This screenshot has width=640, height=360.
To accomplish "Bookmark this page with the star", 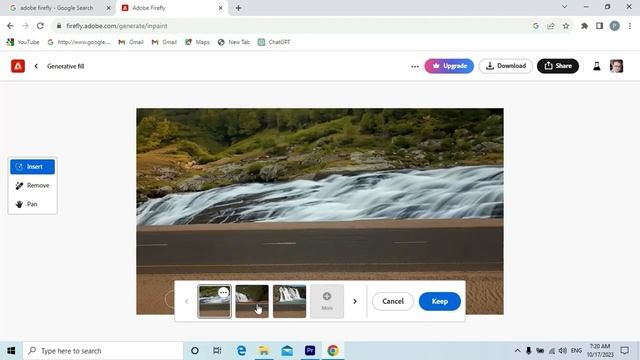I will (566, 26).
